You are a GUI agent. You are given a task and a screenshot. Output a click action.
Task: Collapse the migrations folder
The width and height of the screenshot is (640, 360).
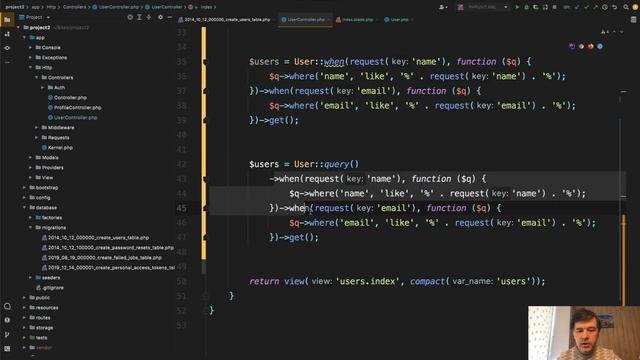pyautogui.click(x=30, y=227)
